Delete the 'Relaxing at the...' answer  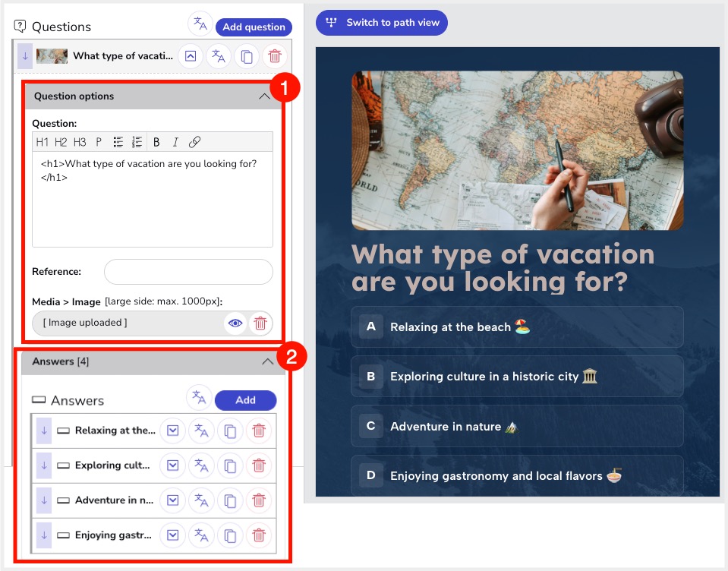(x=259, y=431)
